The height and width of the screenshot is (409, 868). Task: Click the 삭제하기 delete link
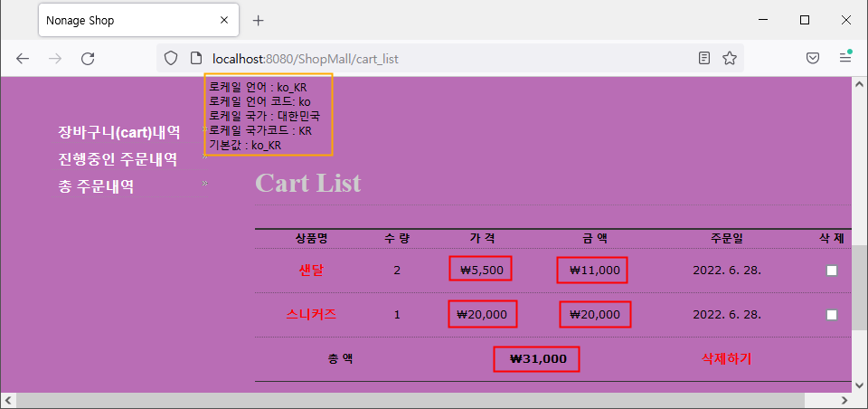[727, 358]
